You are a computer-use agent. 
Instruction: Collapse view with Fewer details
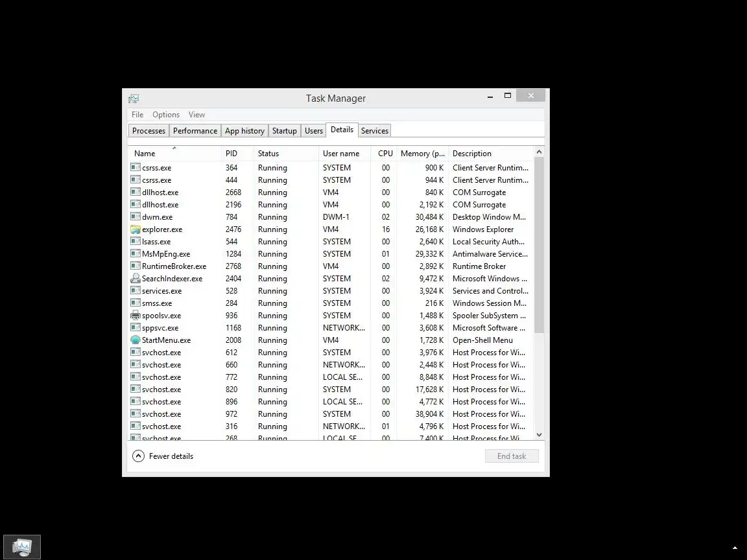click(x=163, y=456)
